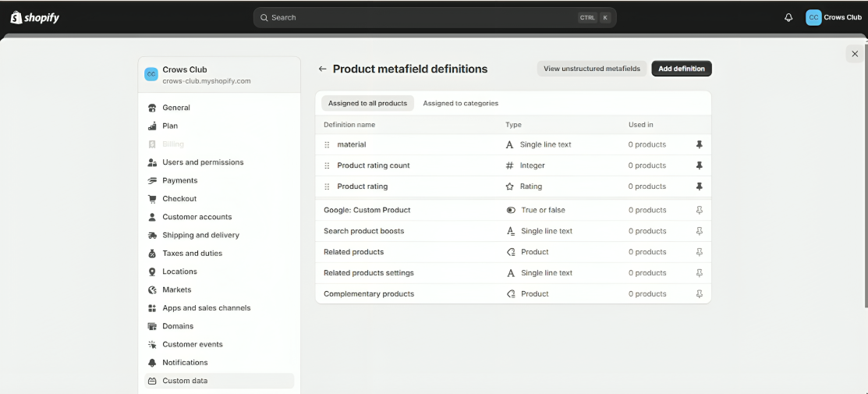Open the Related products definition name
Image resolution: width=868 pixels, height=394 pixels.
point(354,252)
